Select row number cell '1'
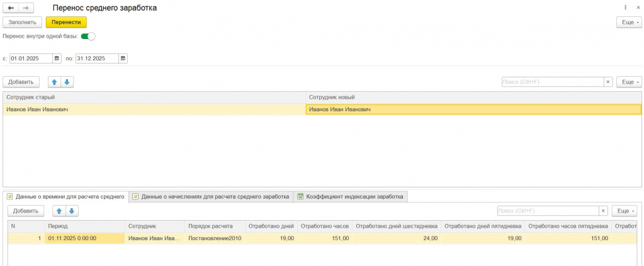 pyautogui.click(x=26, y=238)
